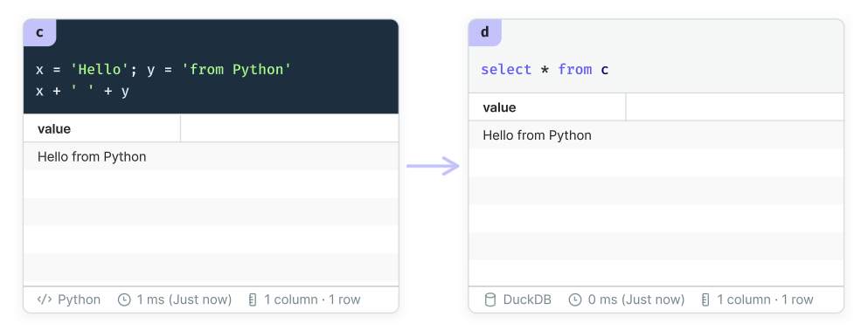Click into the SQL query editor of cell d

coord(656,70)
